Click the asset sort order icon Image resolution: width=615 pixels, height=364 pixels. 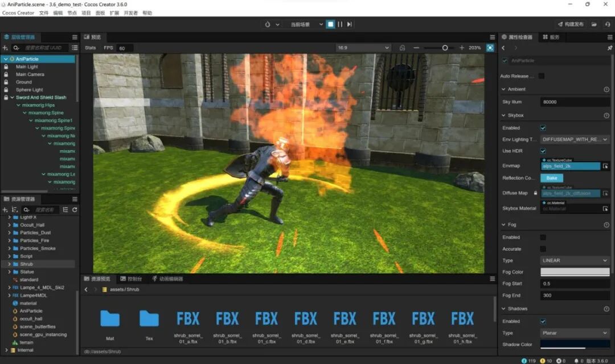(14, 210)
